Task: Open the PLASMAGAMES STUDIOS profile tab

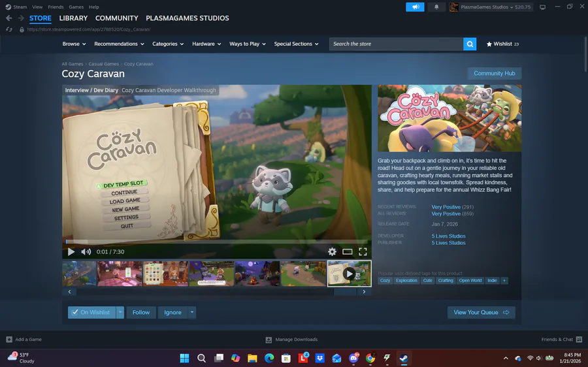Action: click(187, 18)
